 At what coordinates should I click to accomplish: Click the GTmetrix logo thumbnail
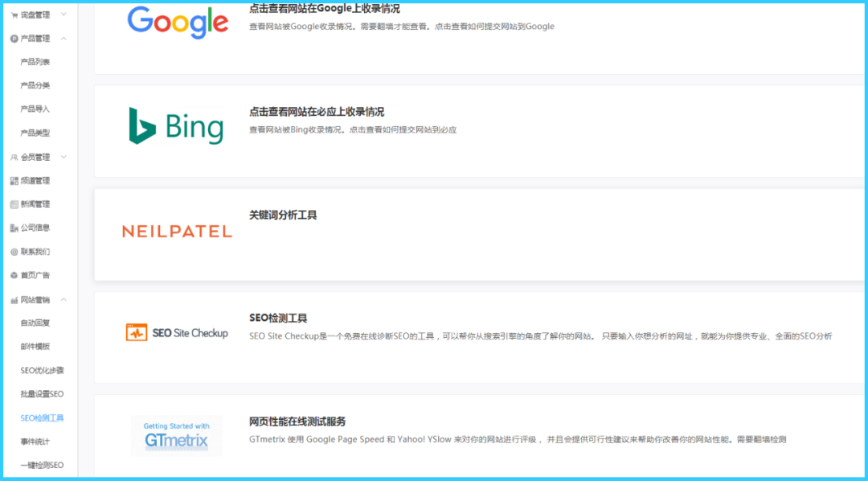(x=177, y=436)
